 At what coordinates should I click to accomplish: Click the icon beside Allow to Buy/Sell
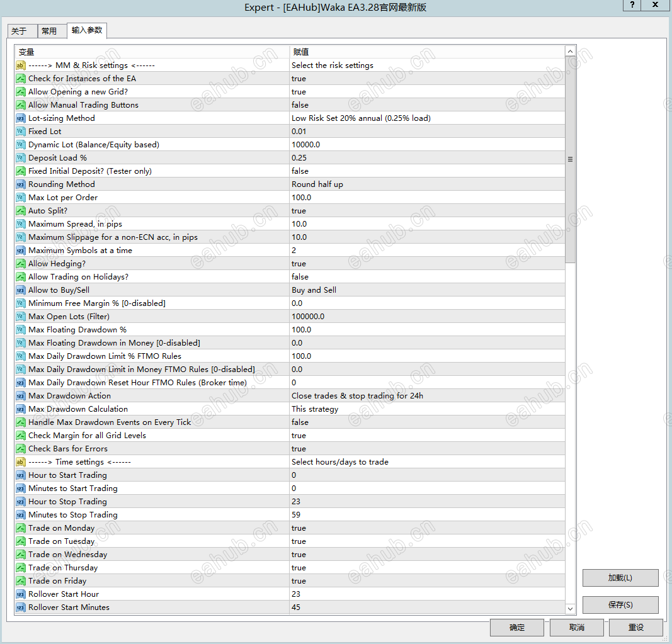click(21, 290)
